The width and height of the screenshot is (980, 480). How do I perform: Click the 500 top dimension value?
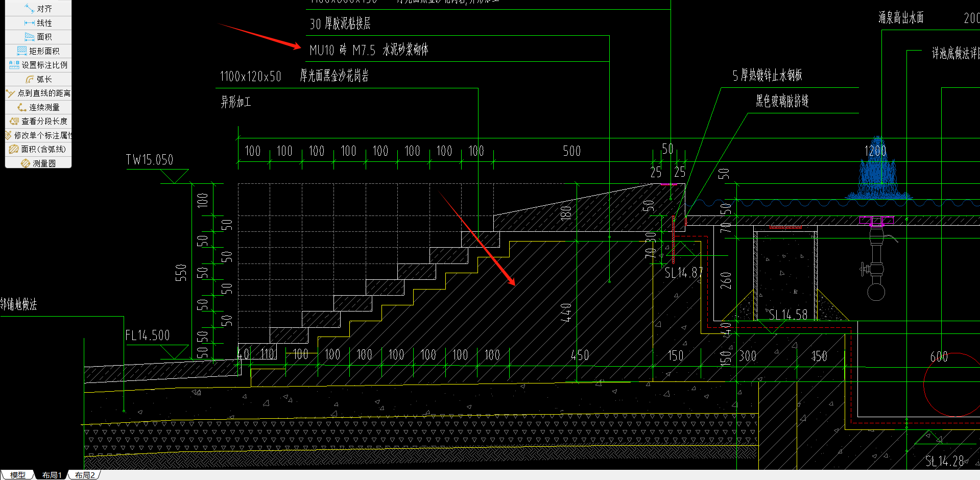(x=571, y=151)
